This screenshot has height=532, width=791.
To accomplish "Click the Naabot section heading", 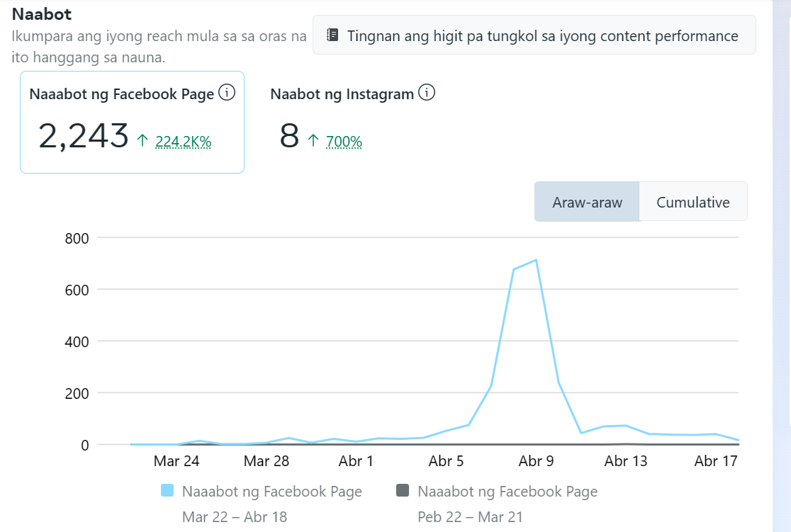I will [42, 13].
